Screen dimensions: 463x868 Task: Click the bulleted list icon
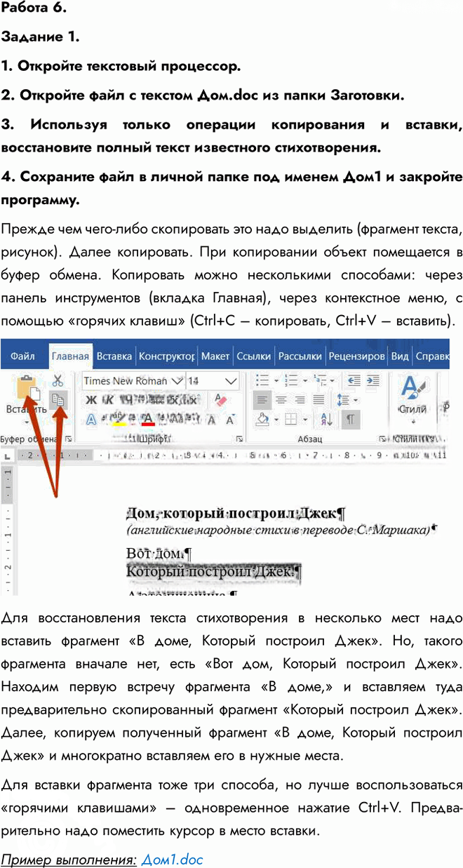click(263, 380)
